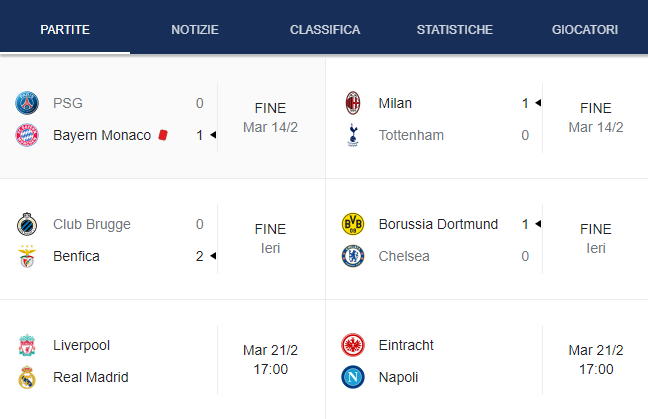Image resolution: width=648 pixels, height=419 pixels.
Task: Open the Real Madrid team link
Action: point(91,377)
